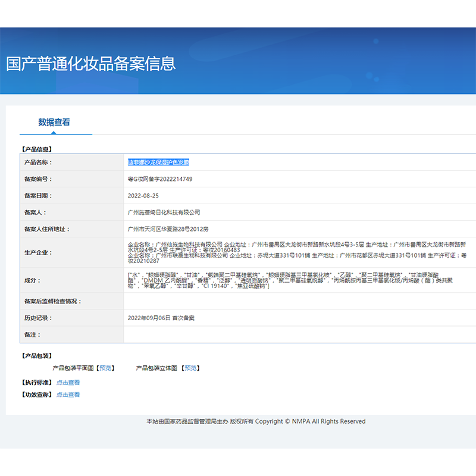The image size is (476, 476).
Task: Click the 产品名称 row label
Action: pos(38,162)
